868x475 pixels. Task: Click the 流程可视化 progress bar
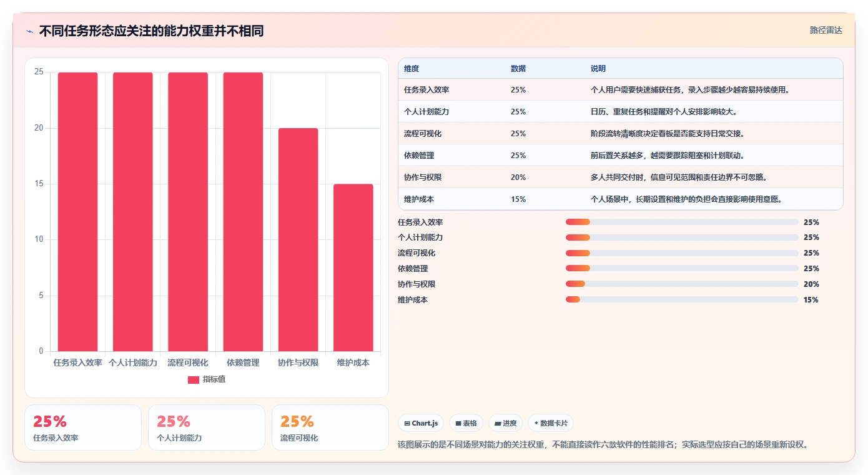pos(682,253)
